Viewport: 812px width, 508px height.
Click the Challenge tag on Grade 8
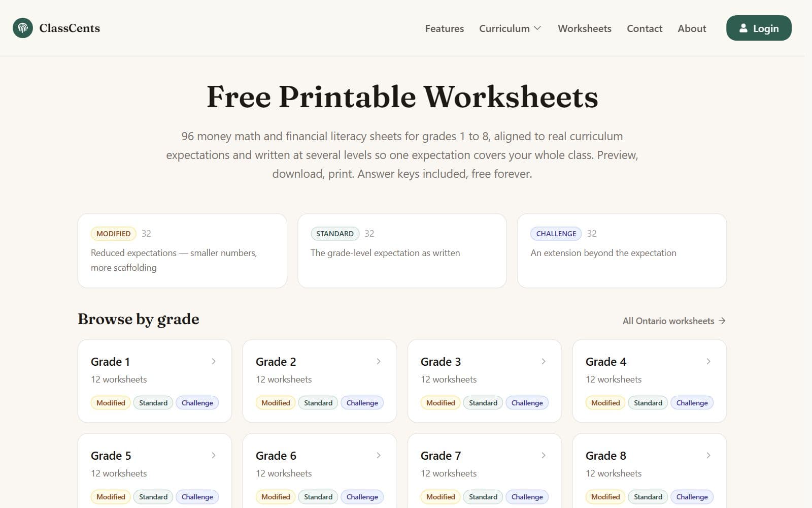coord(692,497)
